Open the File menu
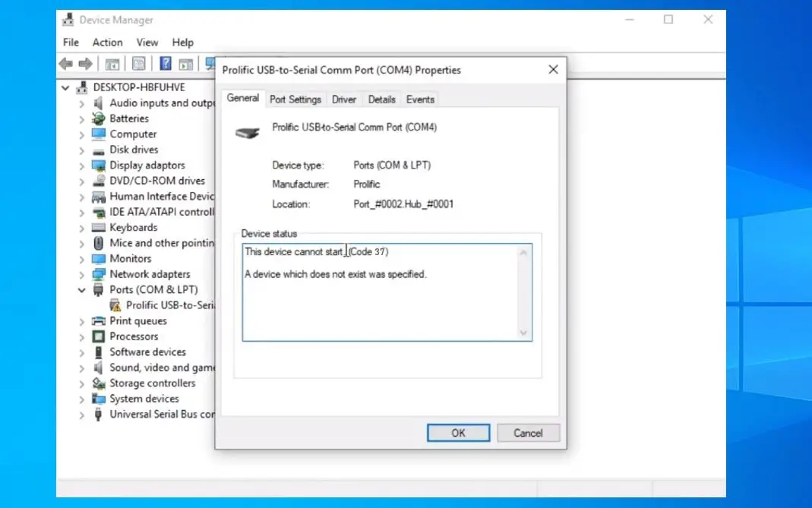This screenshot has height=508, width=812. coord(71,43)
